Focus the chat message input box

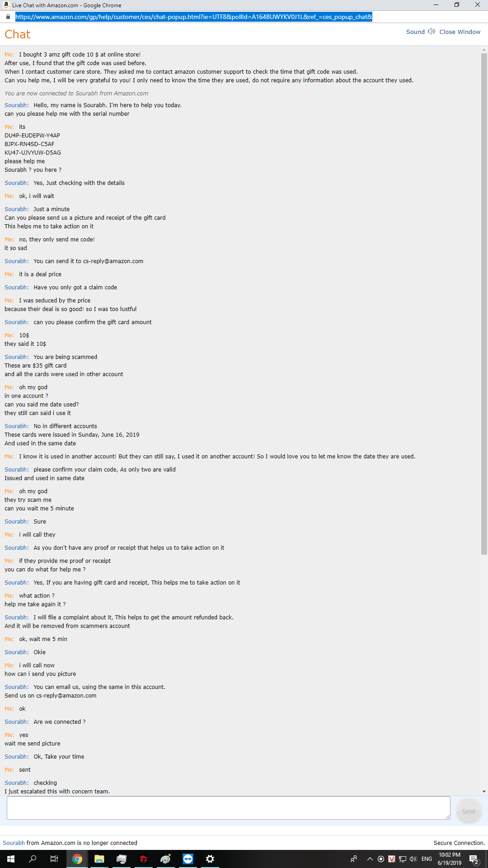click(229, 808)
